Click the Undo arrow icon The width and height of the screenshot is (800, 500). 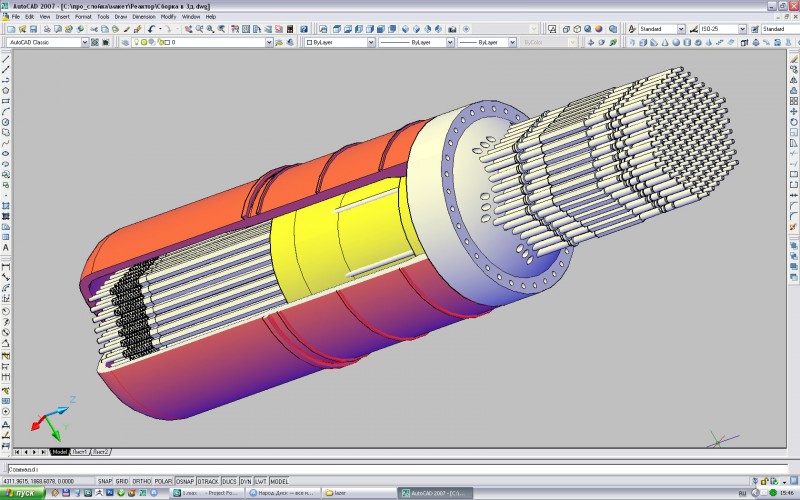(152, 29)
